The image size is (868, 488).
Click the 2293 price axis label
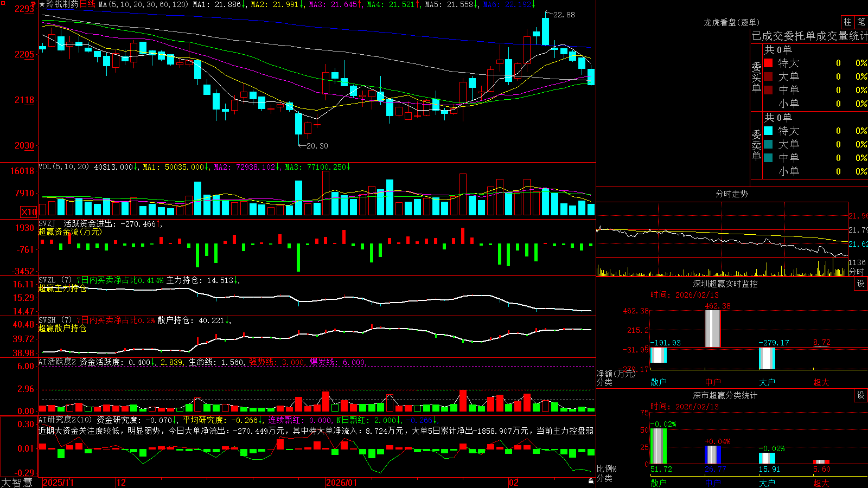pos(25,9)
